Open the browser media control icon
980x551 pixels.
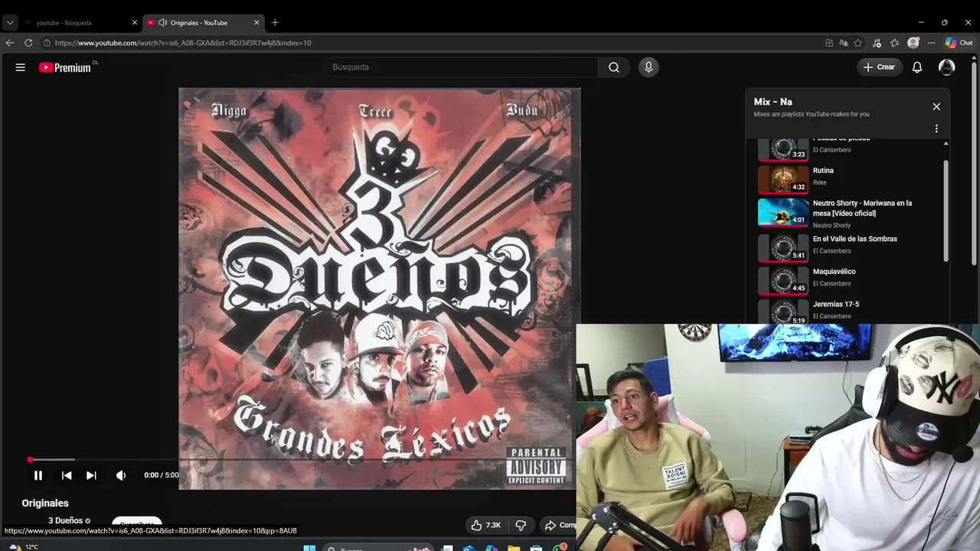click(877, 43)
